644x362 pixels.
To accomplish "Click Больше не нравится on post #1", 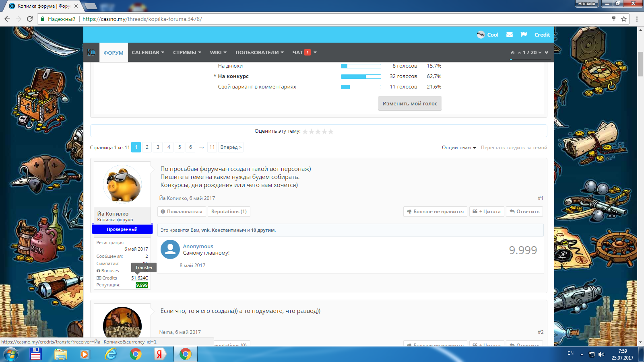I will coord(436,212).
